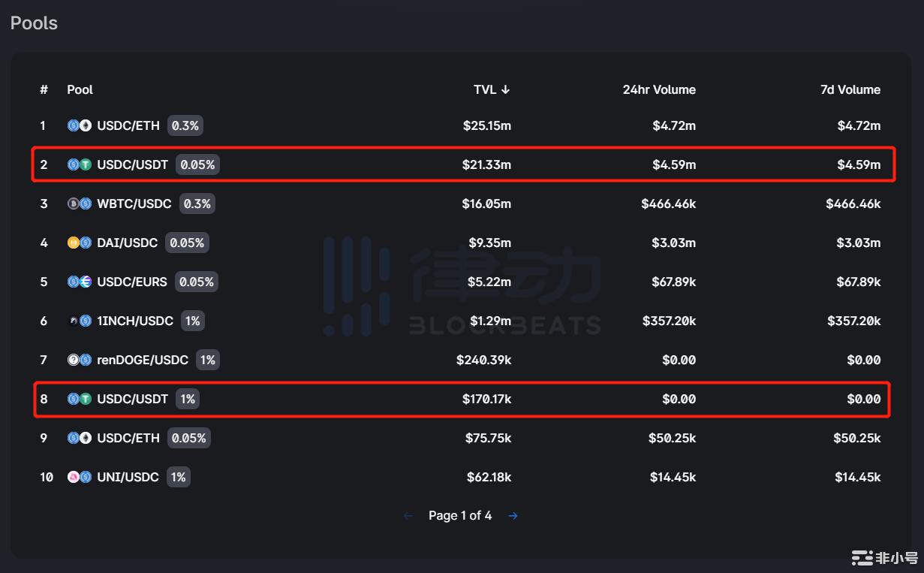Sort by 7d Volume column header
This screenshot has height=573, width=924.
pos(849,89)
